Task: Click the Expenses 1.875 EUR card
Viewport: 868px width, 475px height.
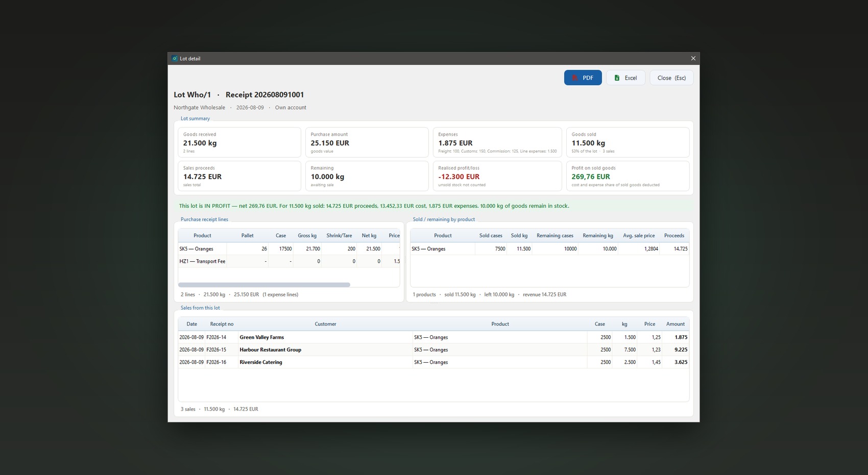Action: 497,142
